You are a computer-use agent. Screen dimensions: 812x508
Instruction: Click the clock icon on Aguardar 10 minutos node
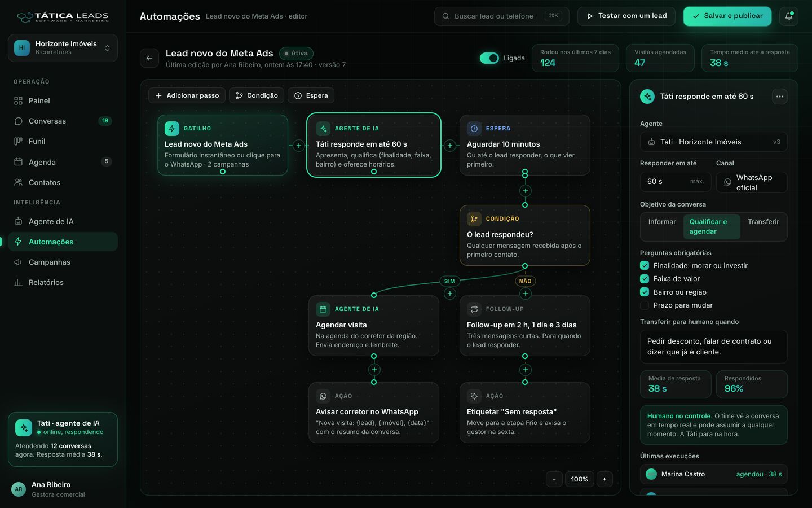[474, 129]
